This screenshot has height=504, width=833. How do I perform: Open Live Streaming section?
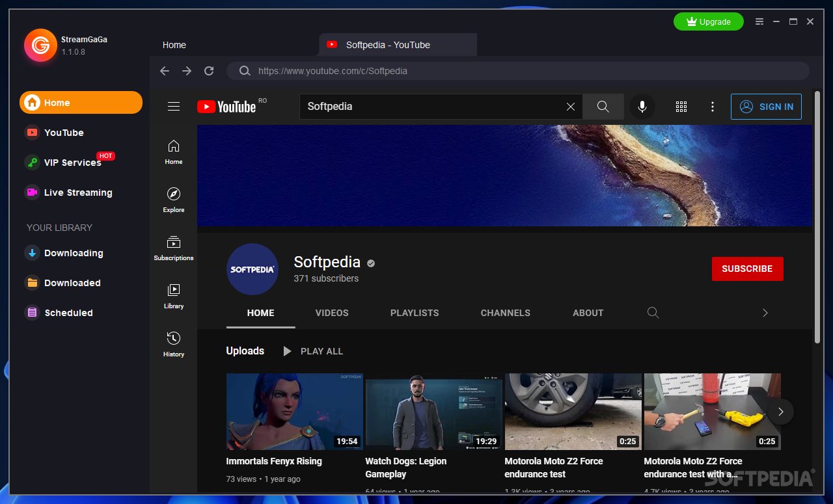click(68, 192)
